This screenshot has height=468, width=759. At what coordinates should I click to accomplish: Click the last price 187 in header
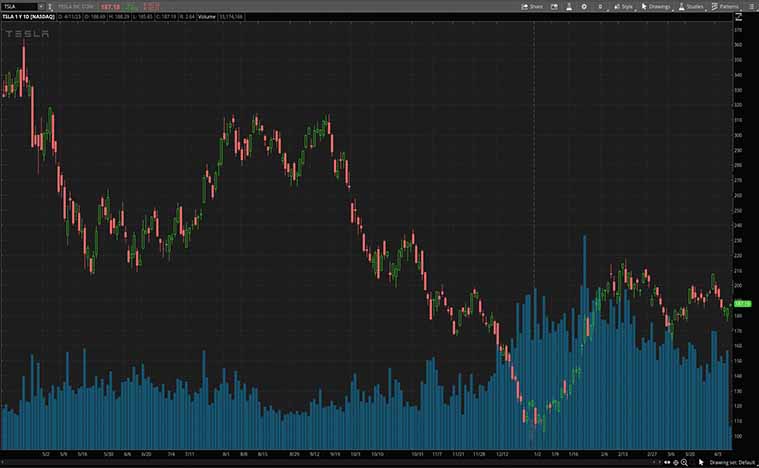(110, 7)
